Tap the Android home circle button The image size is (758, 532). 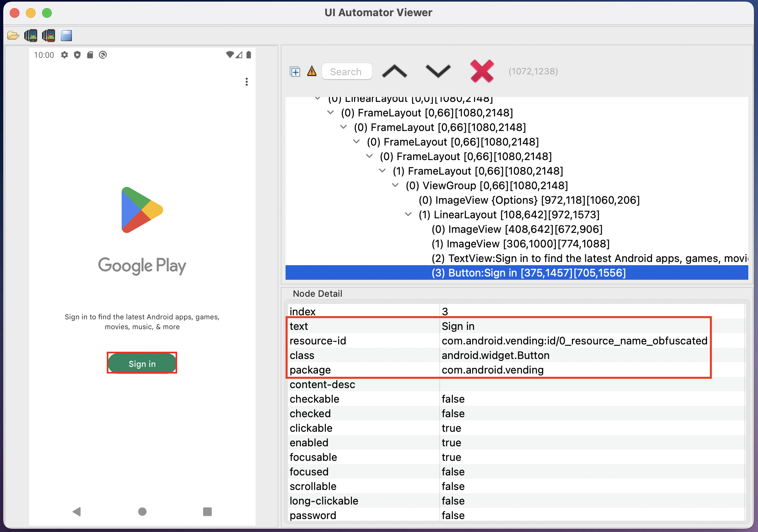142,512
